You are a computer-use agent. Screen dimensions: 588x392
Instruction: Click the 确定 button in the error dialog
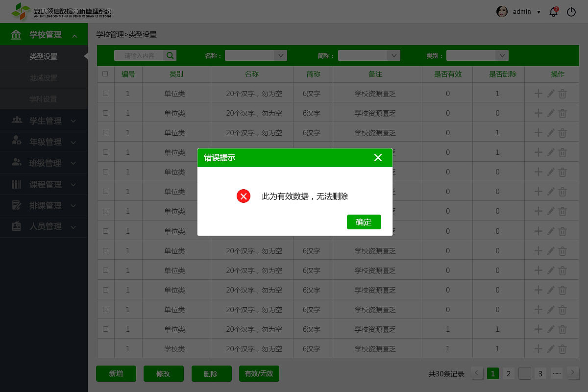point(364,222)
